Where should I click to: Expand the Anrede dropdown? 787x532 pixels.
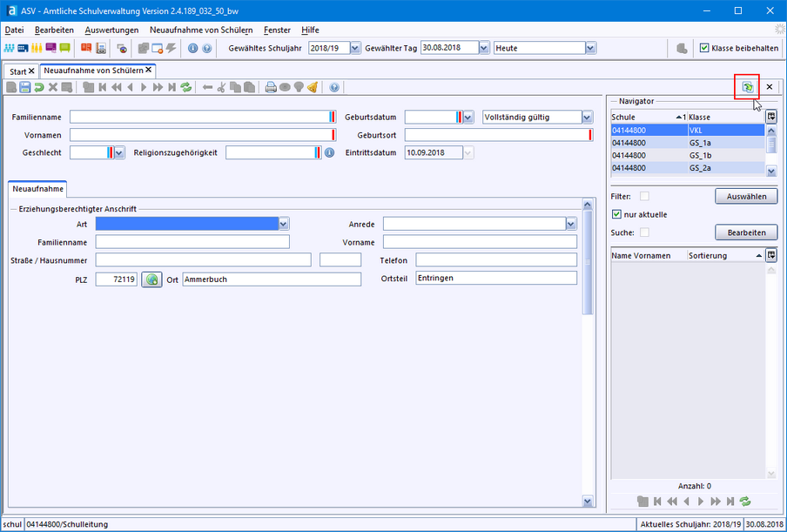click(x=571, y=224)
